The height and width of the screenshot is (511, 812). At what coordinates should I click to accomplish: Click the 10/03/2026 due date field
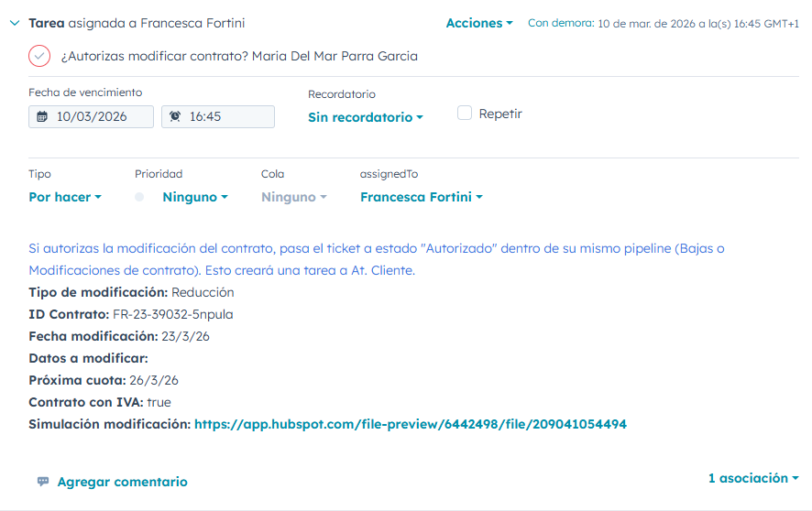click(x=92, y=117)
